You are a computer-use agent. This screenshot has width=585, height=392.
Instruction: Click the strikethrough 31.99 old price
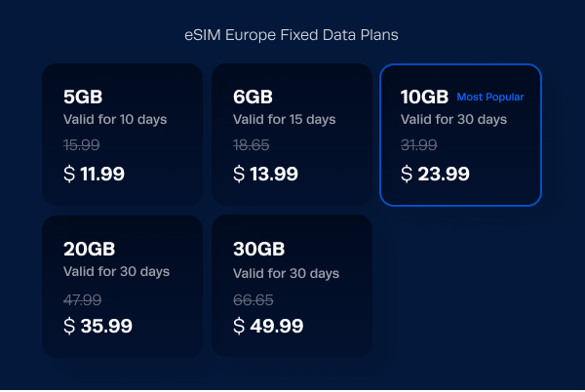[419, 144]
